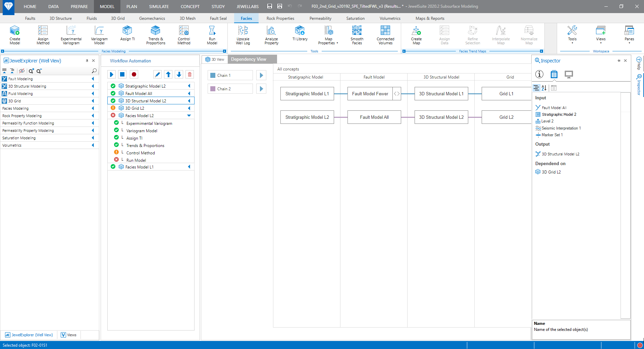Click the red record workflow button
Viewport: 644px width, 349px height.
click(134, 74)
